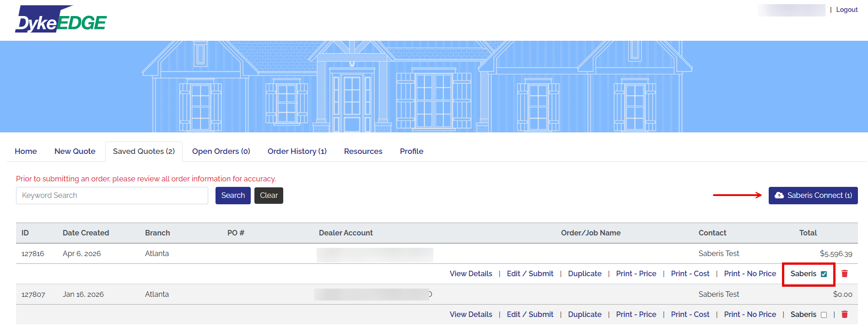Switch to the Home tab
Screen dimensions: 868x333
(26, 151)
